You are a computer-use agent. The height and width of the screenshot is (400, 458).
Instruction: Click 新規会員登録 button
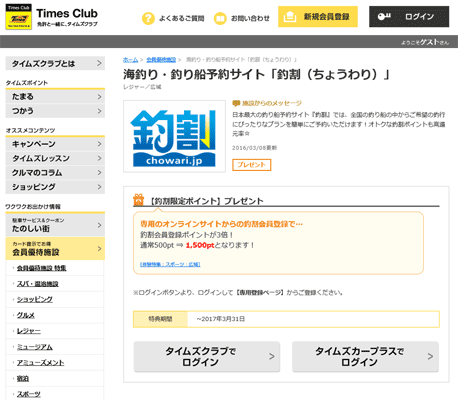pyautogui.click(x=318, y=17)
